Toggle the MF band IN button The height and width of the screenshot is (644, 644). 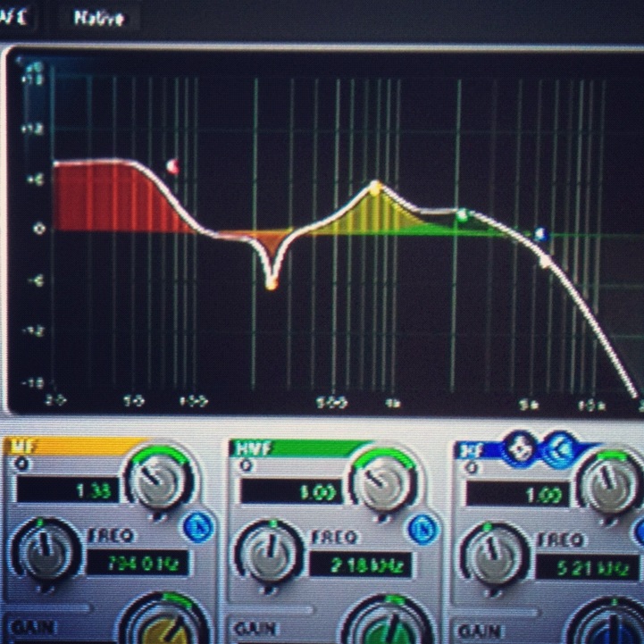(x=197, y=528)
